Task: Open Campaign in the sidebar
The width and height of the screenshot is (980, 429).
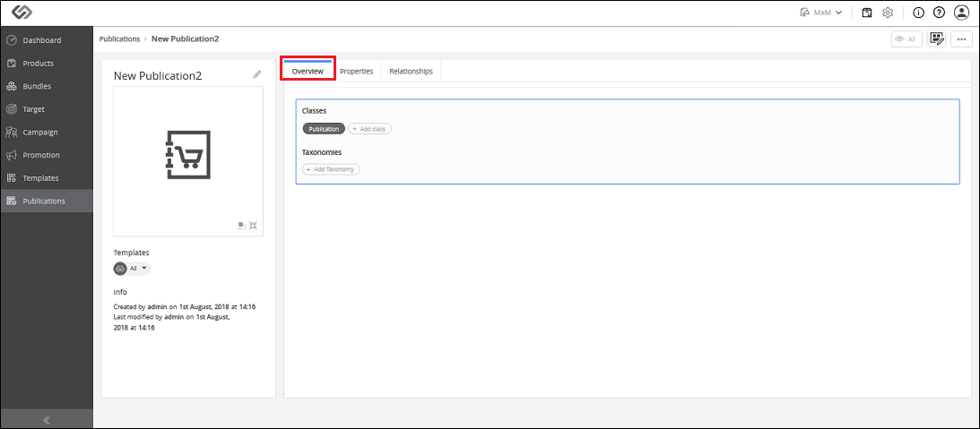Action: (47, 133)
